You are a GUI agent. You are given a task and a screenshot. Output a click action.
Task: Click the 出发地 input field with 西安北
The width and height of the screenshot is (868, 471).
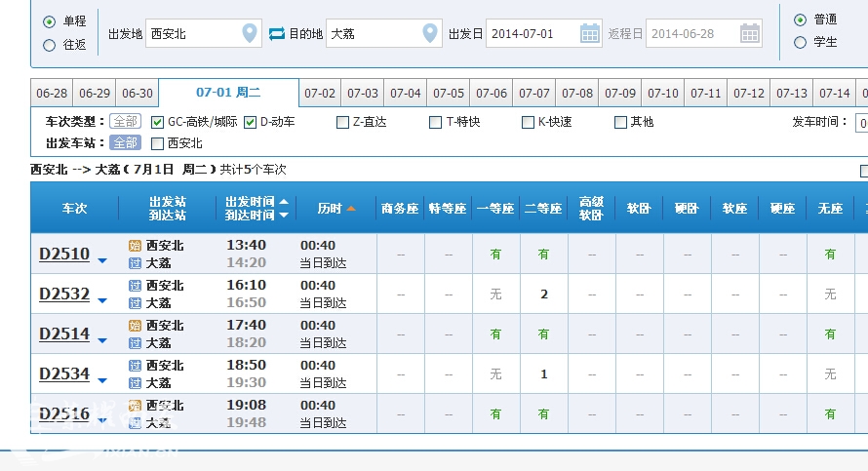203,34
